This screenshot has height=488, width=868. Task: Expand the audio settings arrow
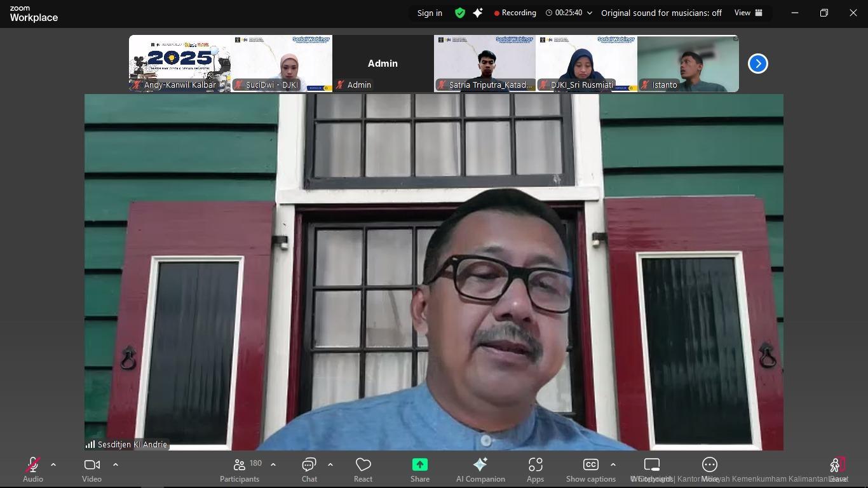53,464
